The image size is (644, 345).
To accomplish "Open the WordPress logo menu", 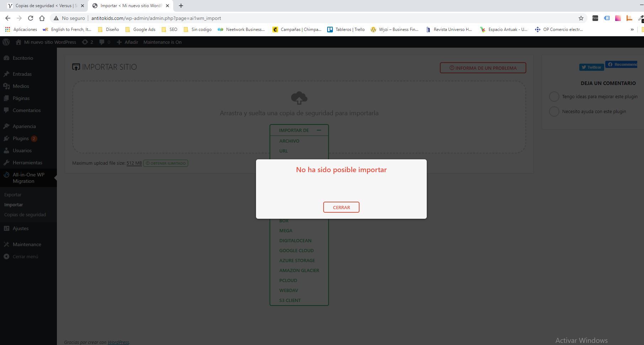I will click(x=6, y=42).
